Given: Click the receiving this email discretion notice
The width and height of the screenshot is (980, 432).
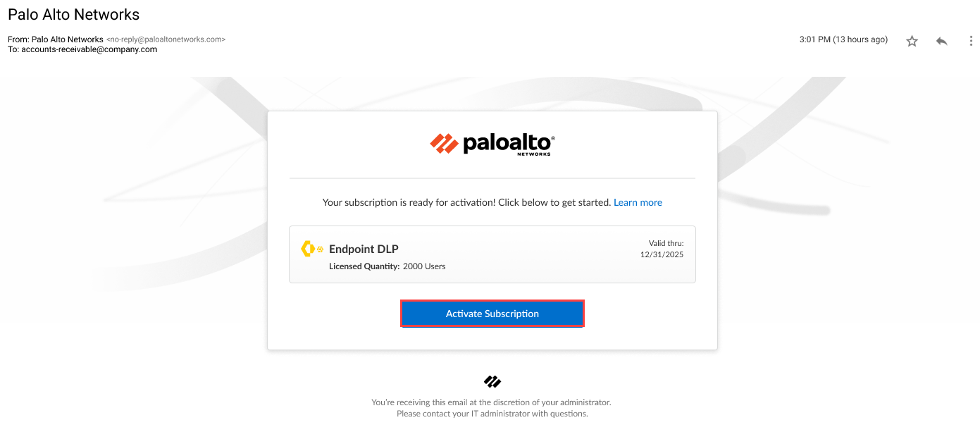Looking at the screenshot, I should tap(491, 402).
